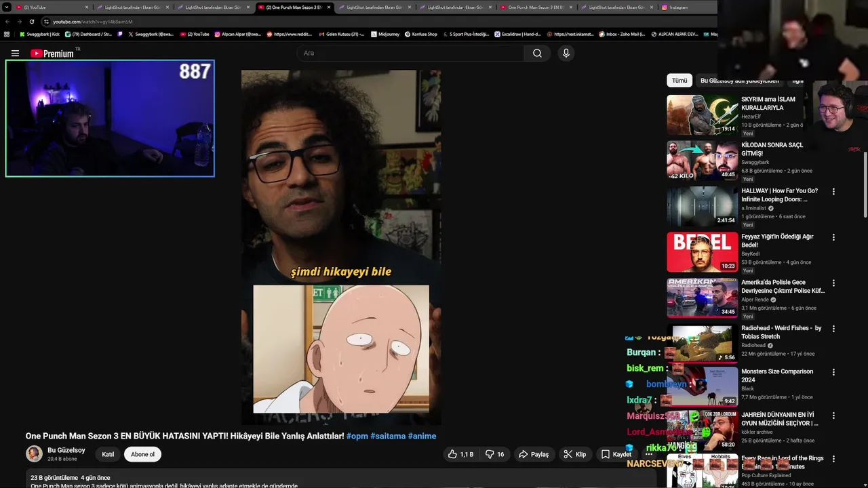The height and width of the screenshot is (488, 868).
Task: Open the BEDEL Feyyaz Yiğit thumbnail
Action: click(702, 251)
